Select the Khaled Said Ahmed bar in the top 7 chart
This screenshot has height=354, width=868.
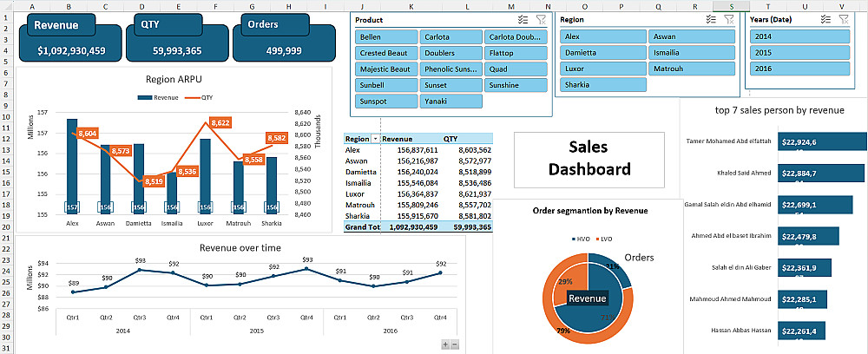(821, 174)
